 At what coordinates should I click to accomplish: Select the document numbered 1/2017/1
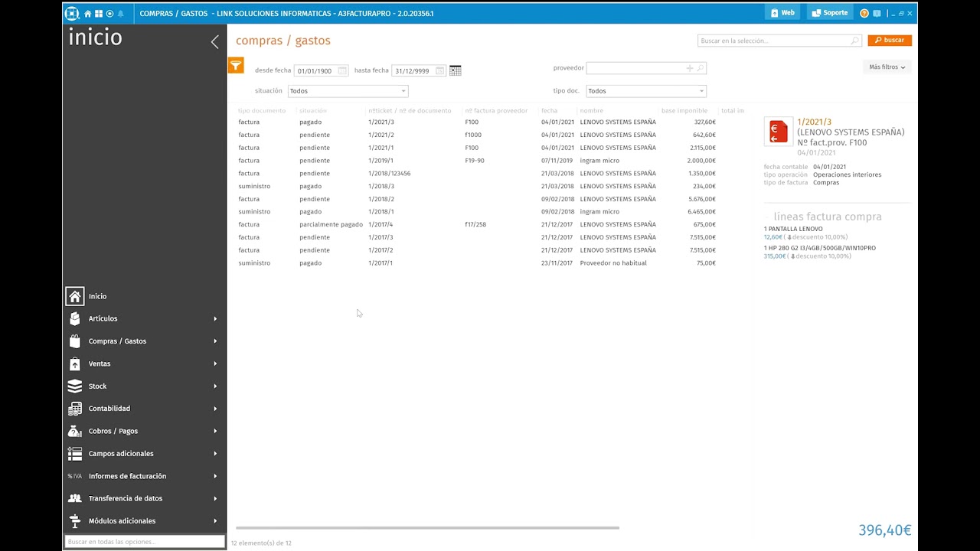pos(381,263)
